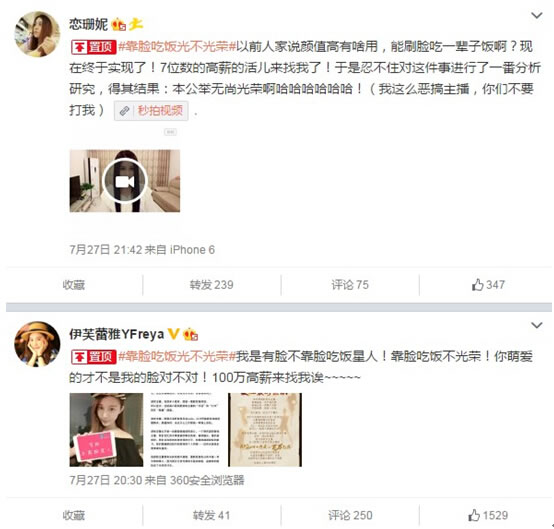Expand the second post's options chevron
Viewport: 554px width, 529px height.
point(537,325)
